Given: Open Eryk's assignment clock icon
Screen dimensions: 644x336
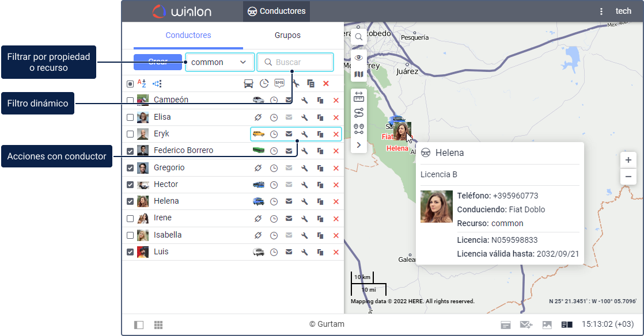Looking at the screenshot, I should [x=274, y=134].
